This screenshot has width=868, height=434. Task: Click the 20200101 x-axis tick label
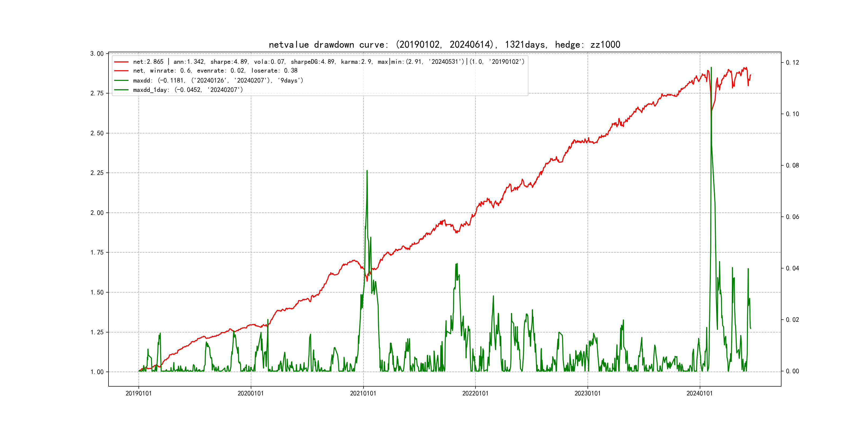point(251,393)
